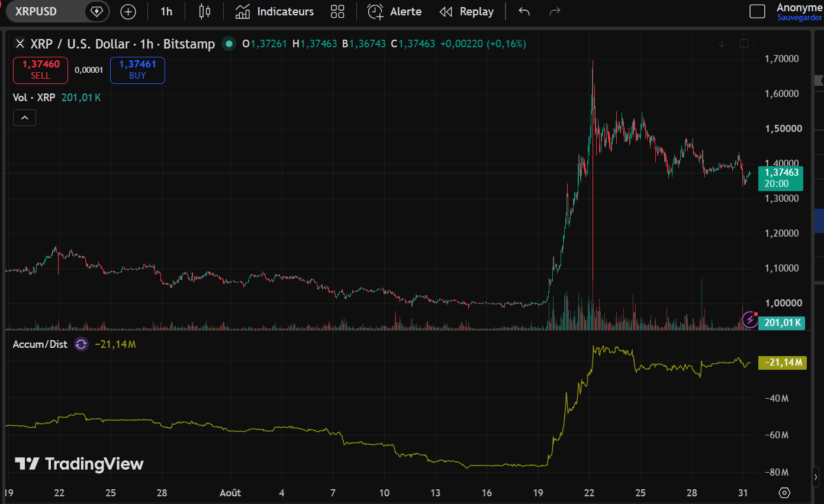This screenshot has height=504, width=824.
Task: Create an Alerte
Action: (395, 11)
